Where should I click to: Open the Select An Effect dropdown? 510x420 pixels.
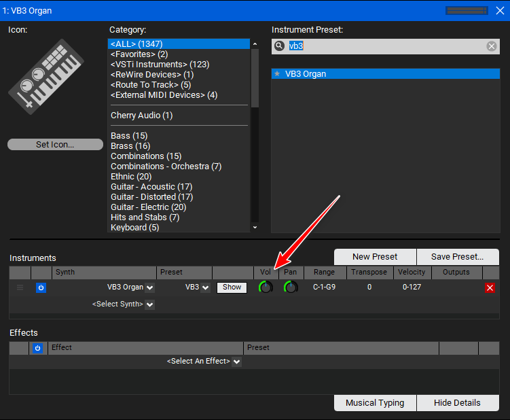pos(237,362)
